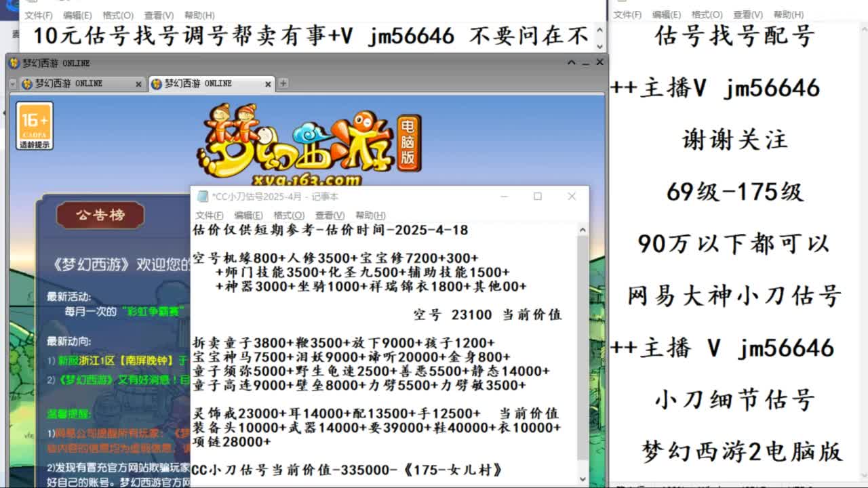Click the line starting 宝宝神马7500+泪妖9000
This screenshot has height=488, width=868.
click(351, 357)
